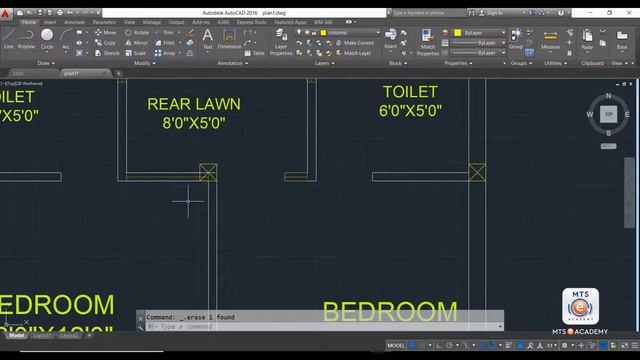Screen dimensions: 640x360
Task: Add a new drawing tab with plus button
Action: coord(118,73)
